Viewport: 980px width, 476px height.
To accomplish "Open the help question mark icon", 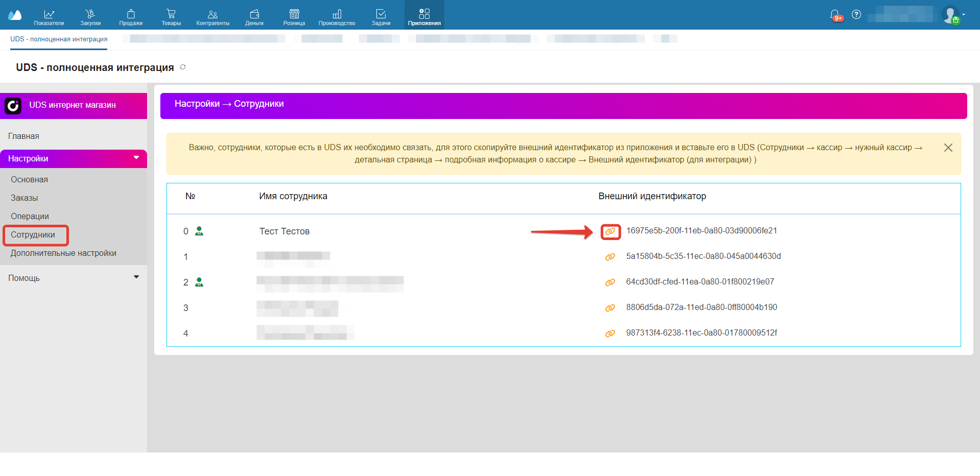I will tap(856, 15).
